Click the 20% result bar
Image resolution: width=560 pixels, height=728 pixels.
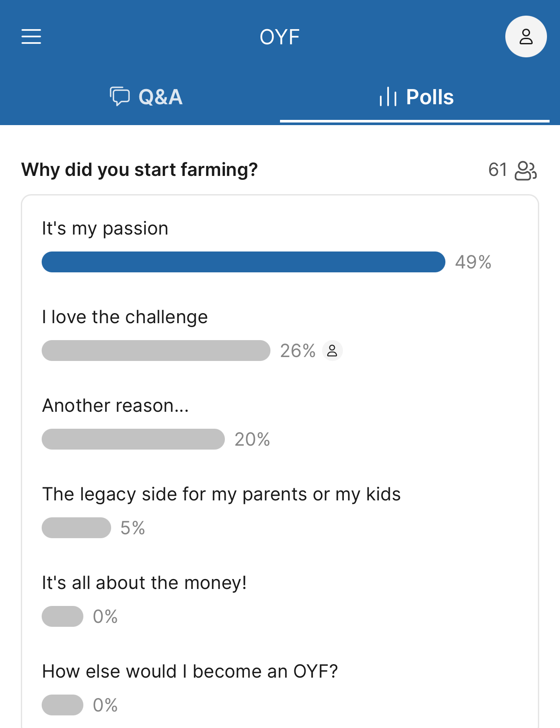[133, 439]
